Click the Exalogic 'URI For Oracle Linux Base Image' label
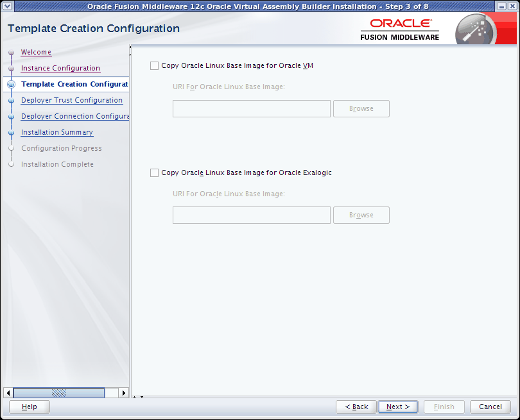 click(229, 194)
